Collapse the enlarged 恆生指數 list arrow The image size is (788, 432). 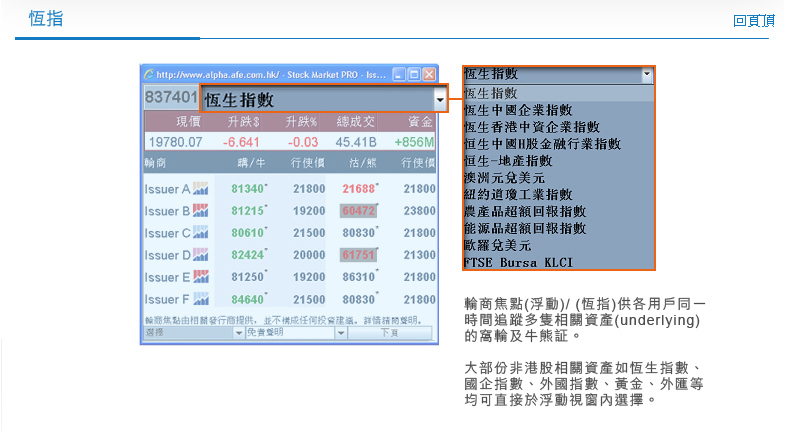coord(647,74)
